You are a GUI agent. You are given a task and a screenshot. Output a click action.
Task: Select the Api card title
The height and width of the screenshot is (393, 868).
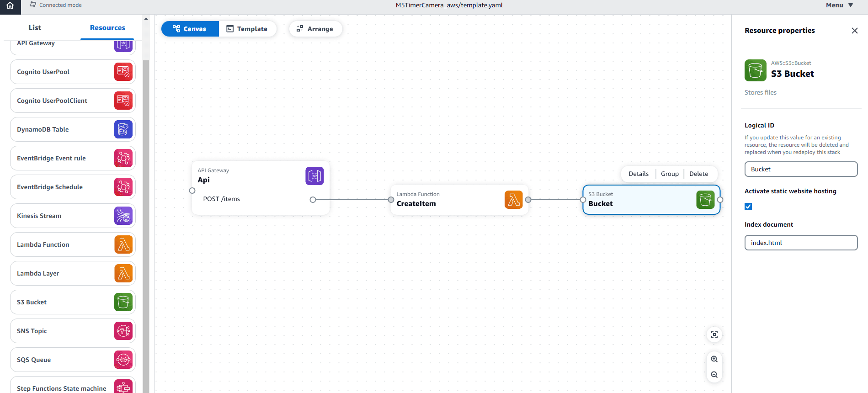[203, 180]
